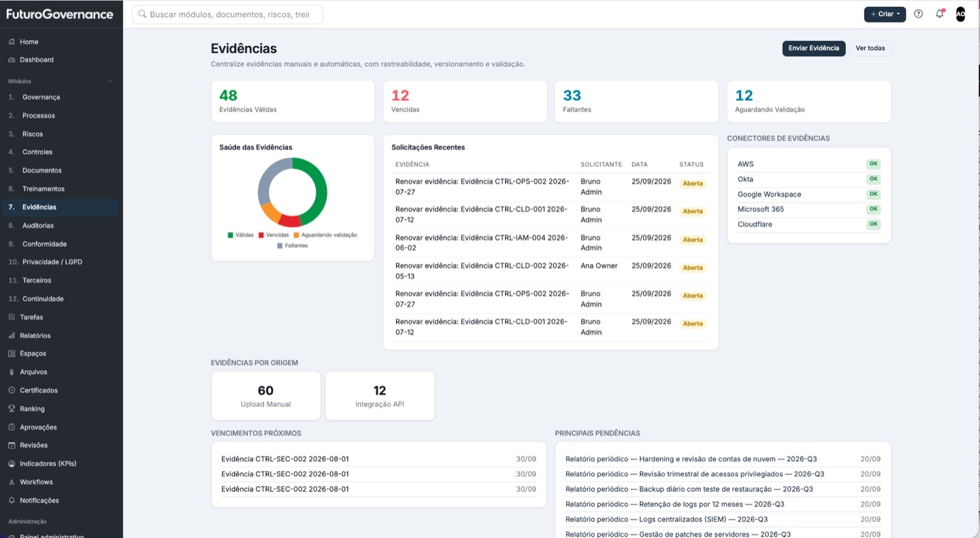Click the Home house icon in sidebar
The height and width of the screenshot is (538, 980).
[12, 41]
